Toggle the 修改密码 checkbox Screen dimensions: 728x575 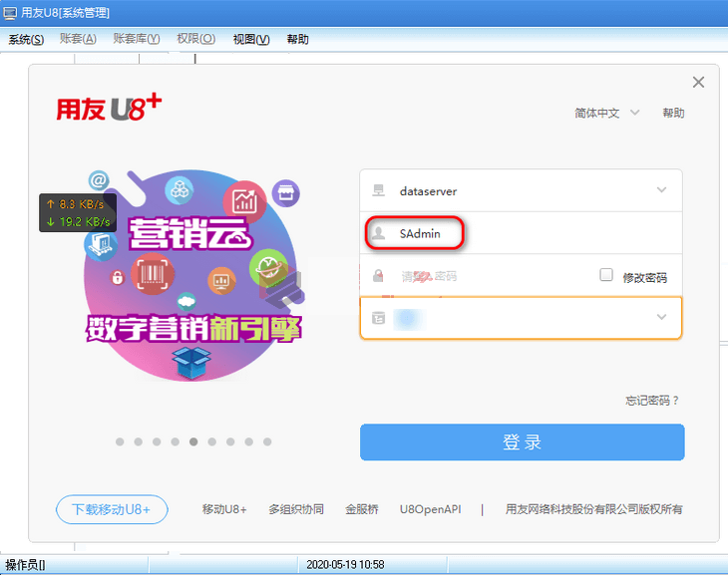click(606, 275)
